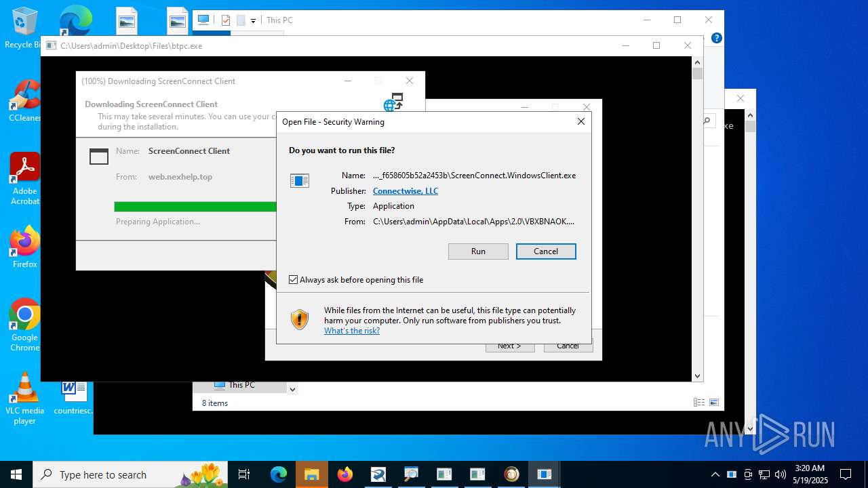Open VLC media player desktop shortcut

(24, 399)
